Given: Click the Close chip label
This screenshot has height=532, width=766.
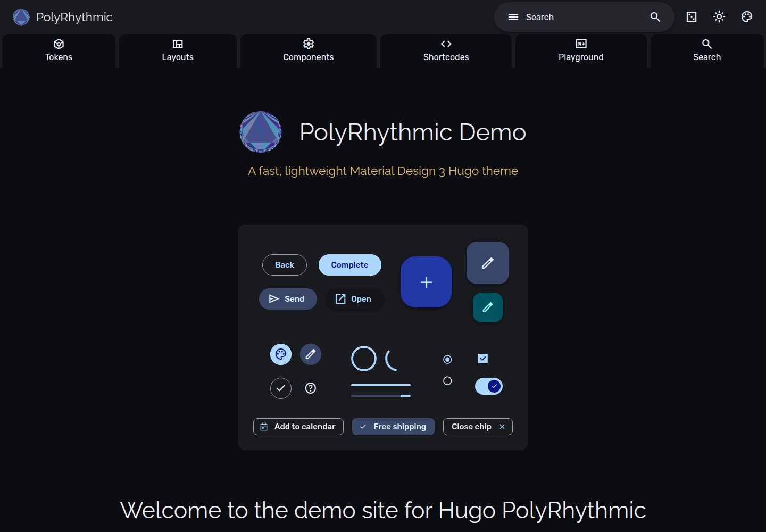Looking at the screenshot, I should pyautogui.click(x=471, y=427).
